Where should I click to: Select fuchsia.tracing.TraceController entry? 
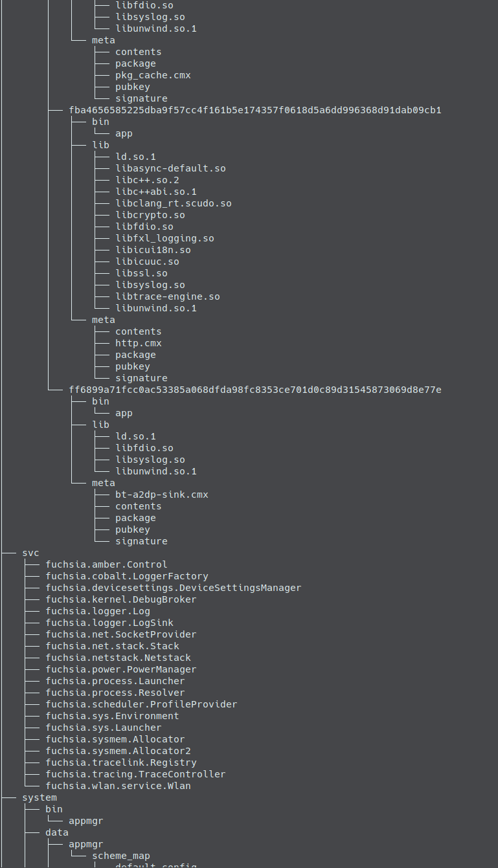click(x=135, y=774)
